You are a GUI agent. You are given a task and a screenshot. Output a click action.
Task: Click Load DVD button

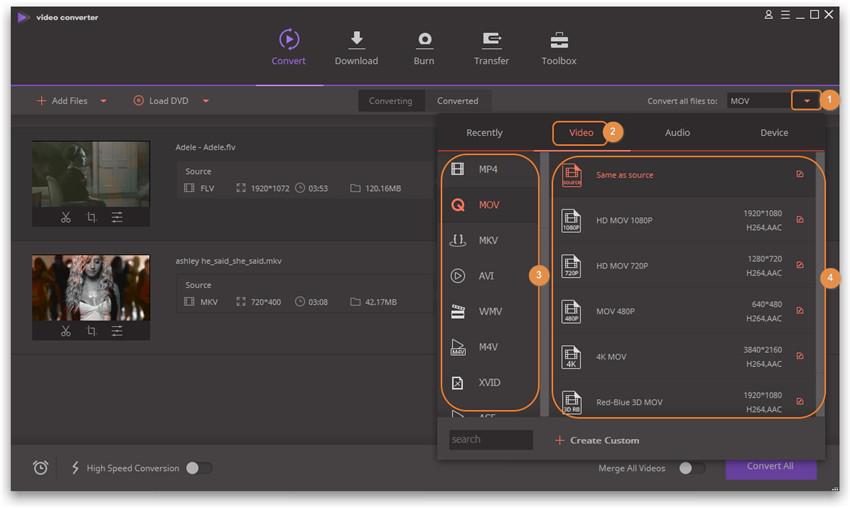(x=161, y=101)
